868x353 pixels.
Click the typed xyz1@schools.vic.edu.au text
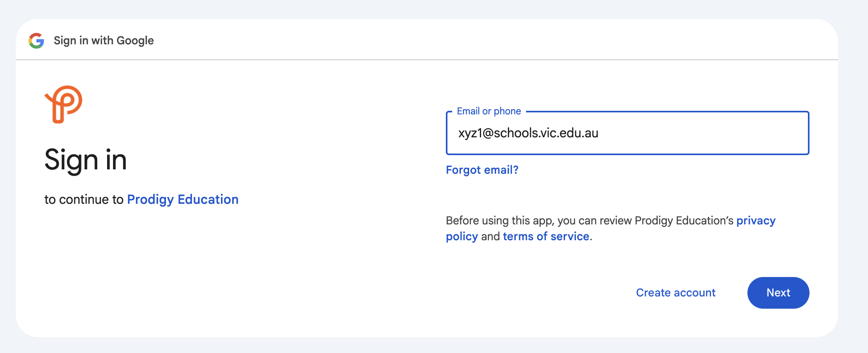point(528,133)
